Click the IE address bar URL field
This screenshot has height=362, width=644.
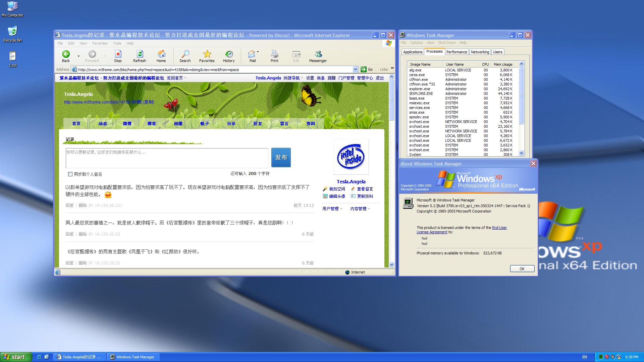[215, 69]
